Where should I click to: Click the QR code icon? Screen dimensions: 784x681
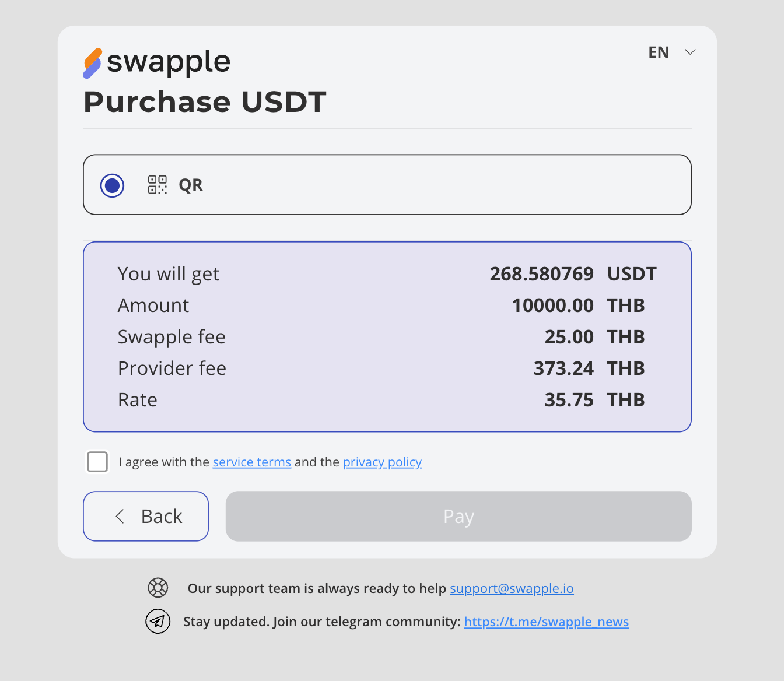click(x=157, y=185)
